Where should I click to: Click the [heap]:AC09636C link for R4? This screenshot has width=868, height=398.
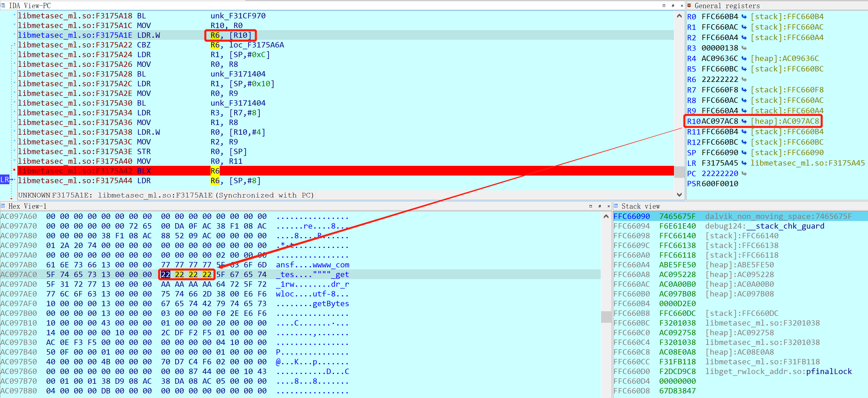pos(785,58)
